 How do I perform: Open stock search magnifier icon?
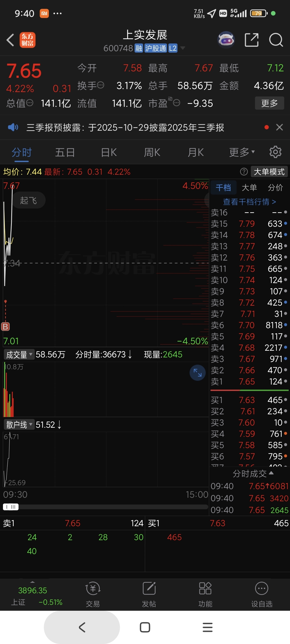coord(276,40)
